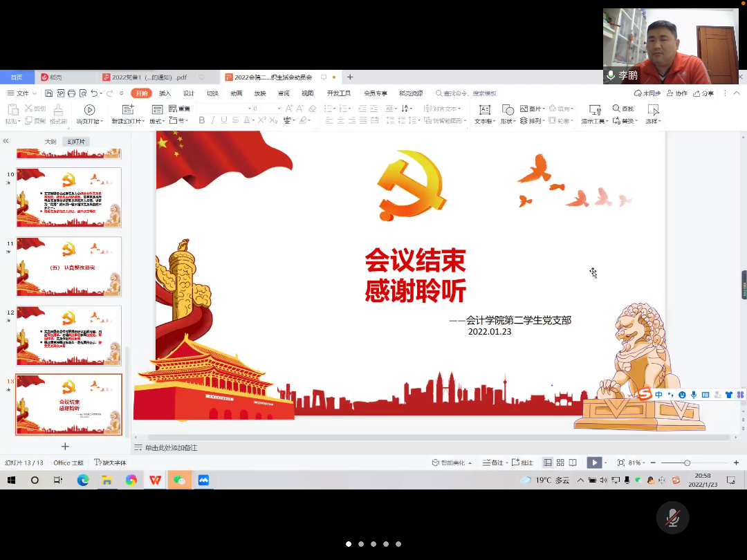
Task: Open the 放映 ribbon tab
Action: (259, 93)
